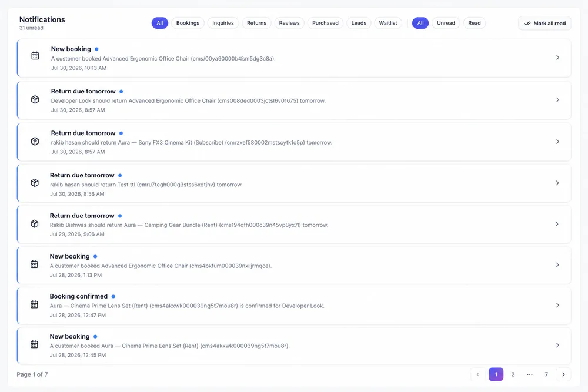
Task: Click 'Jul 30, 2026, 8:56 AM' timestamp
Action: pos(77,194)
